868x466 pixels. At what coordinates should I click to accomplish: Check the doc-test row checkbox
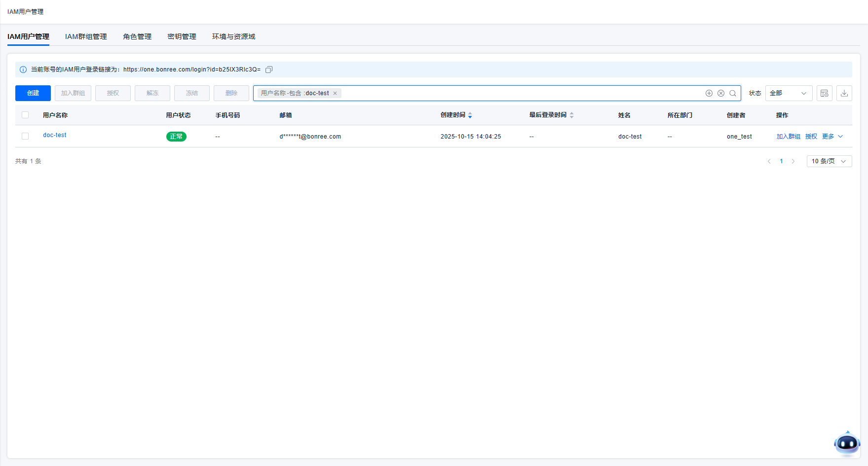pyautogui.click(x=25, y=136)
